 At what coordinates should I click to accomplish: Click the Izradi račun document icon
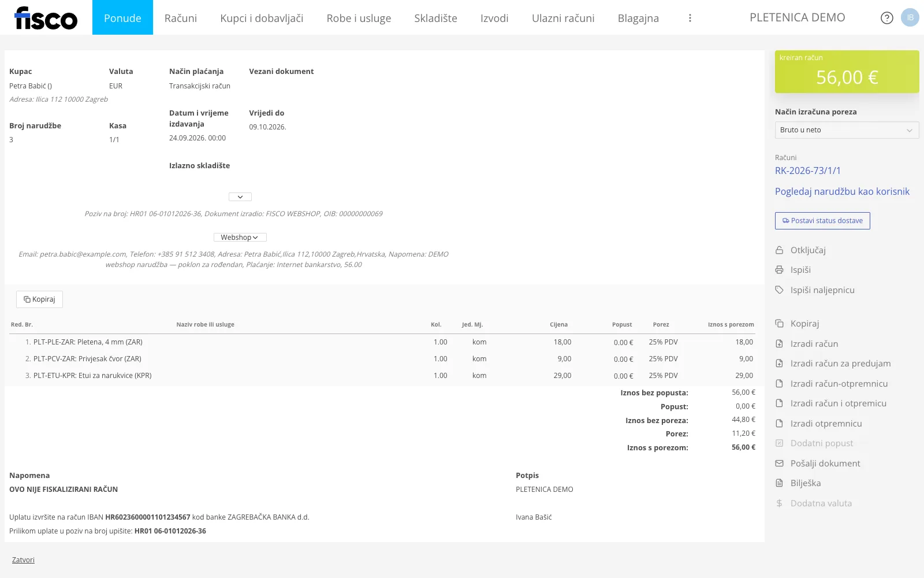pos(779,344)
